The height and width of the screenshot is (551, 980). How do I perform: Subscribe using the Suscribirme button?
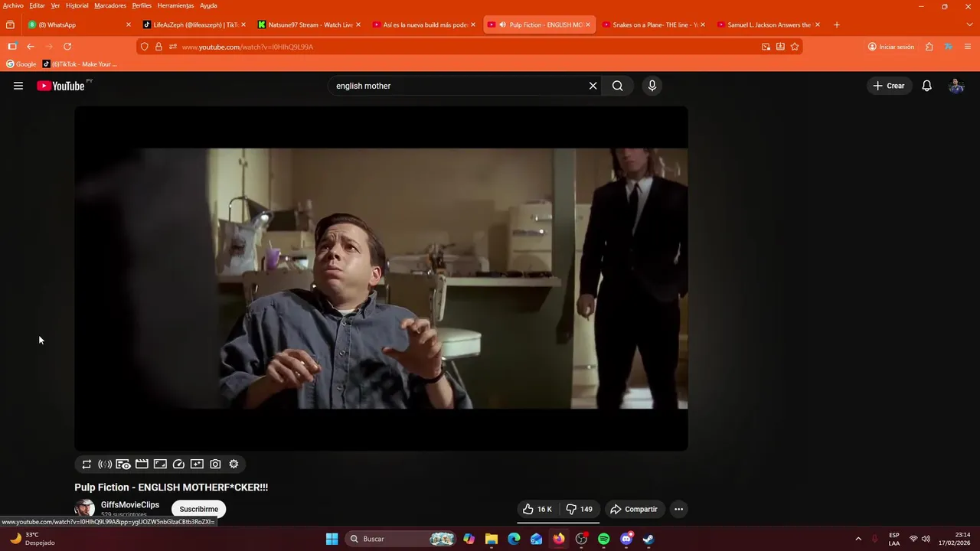pos(199,509)
